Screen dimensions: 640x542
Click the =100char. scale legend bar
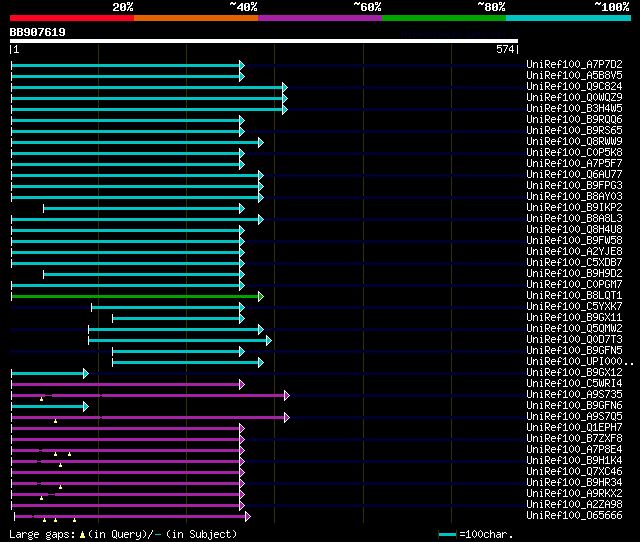(447, 535)
